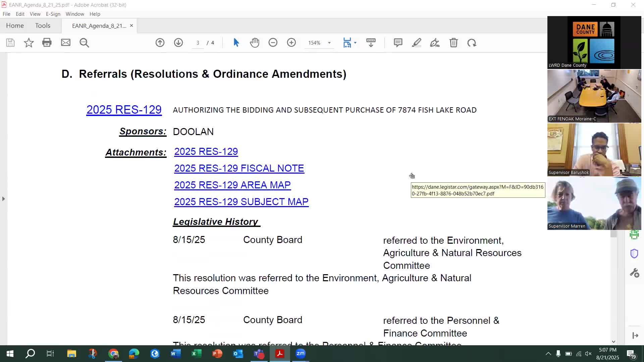Click the Zoom out minus icon

273,43
